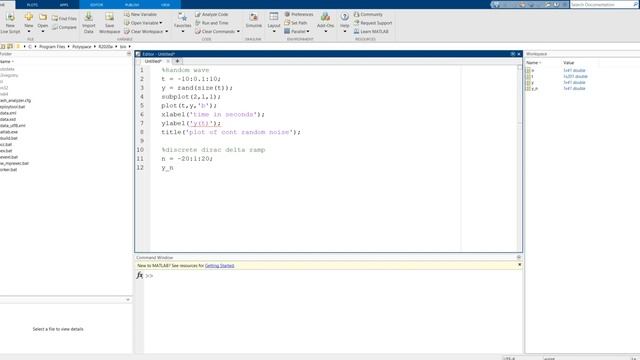Dismiss the New to MATLAB banner
640x360 pixels.
point(520,265)
